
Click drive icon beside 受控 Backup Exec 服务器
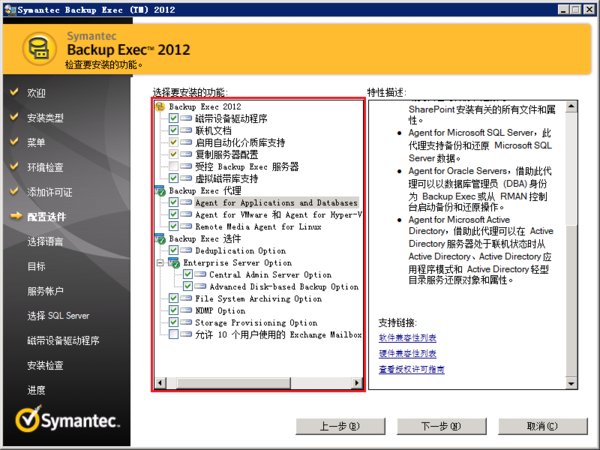[186, 166]
